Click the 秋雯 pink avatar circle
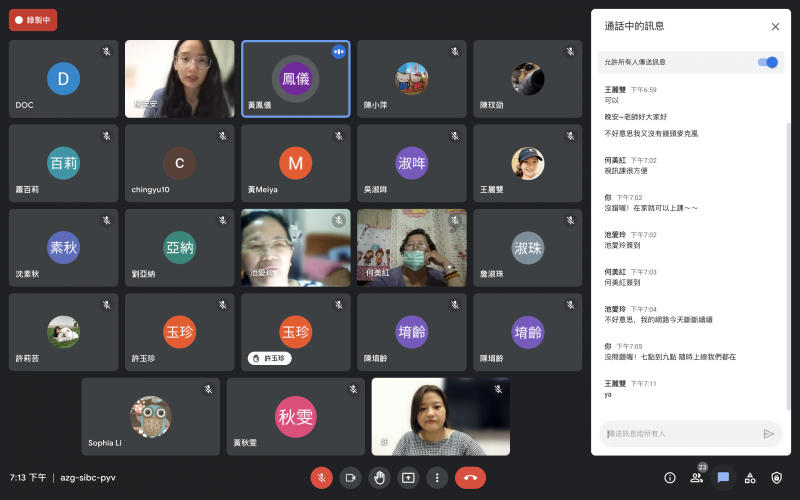The height and width of the screenshot is (500, 800). [x=296, y=417]
